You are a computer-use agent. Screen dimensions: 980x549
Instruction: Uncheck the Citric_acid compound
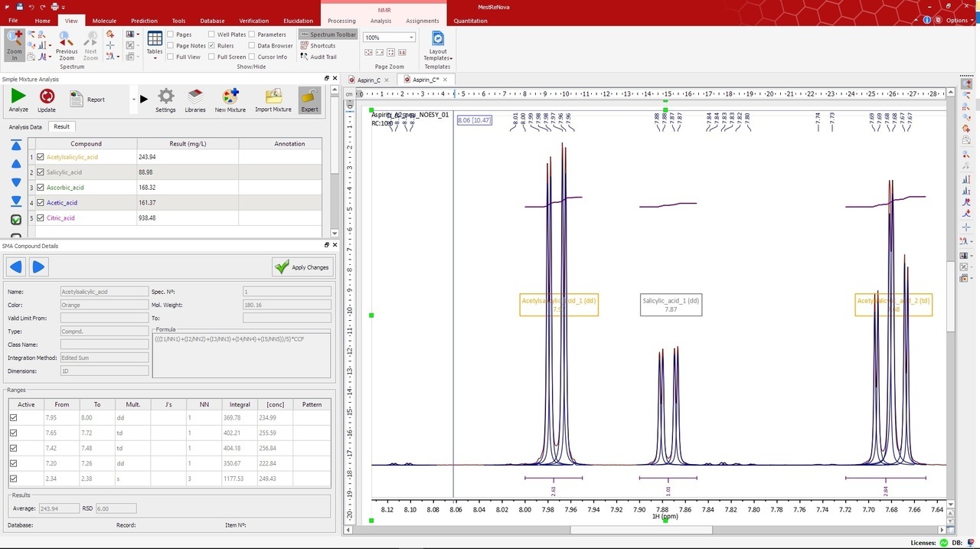(x=41, y=218)
